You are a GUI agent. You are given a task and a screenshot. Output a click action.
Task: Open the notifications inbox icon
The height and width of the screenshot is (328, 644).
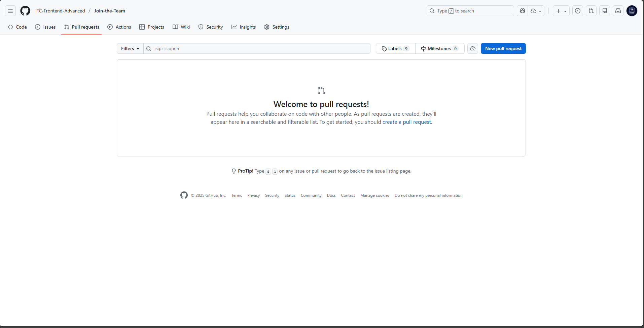pyautogui.click(x=618, y=11)
